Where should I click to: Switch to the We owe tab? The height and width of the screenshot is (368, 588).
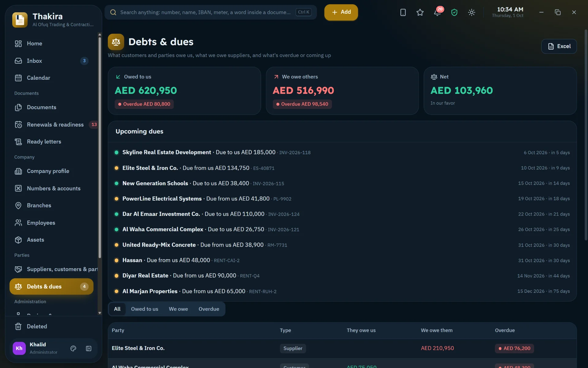(x=178, y=309)
